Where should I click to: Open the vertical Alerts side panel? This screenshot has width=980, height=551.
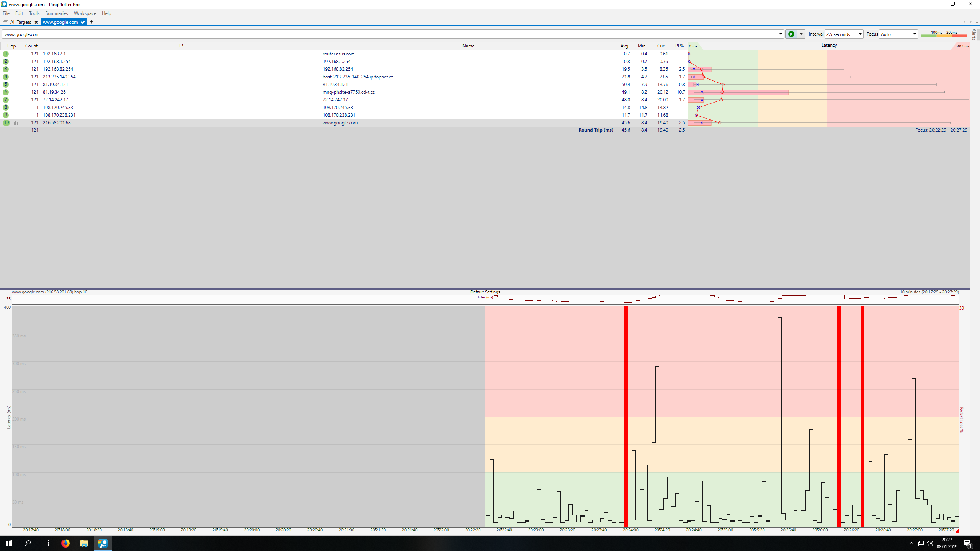[x=974, y=34]
